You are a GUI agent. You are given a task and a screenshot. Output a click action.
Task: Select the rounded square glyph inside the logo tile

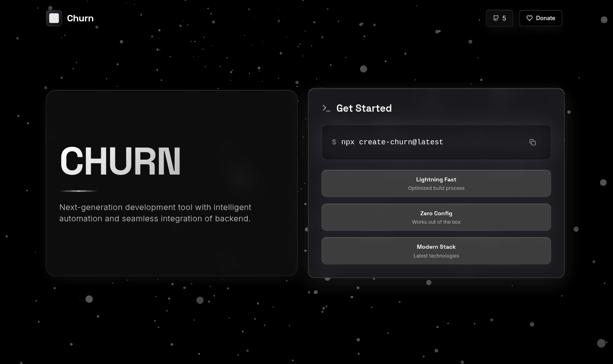(54, 18)
